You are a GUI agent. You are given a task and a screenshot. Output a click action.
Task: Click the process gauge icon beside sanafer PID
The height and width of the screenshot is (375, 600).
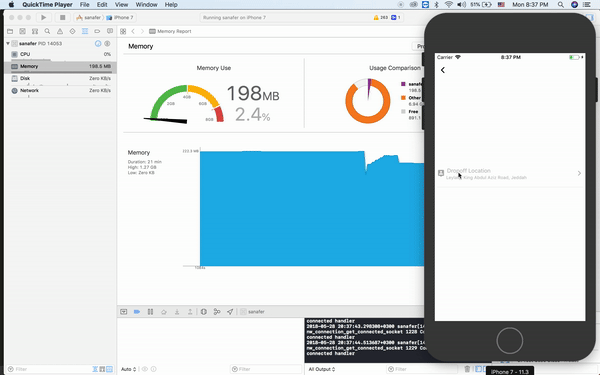[98, 44]
